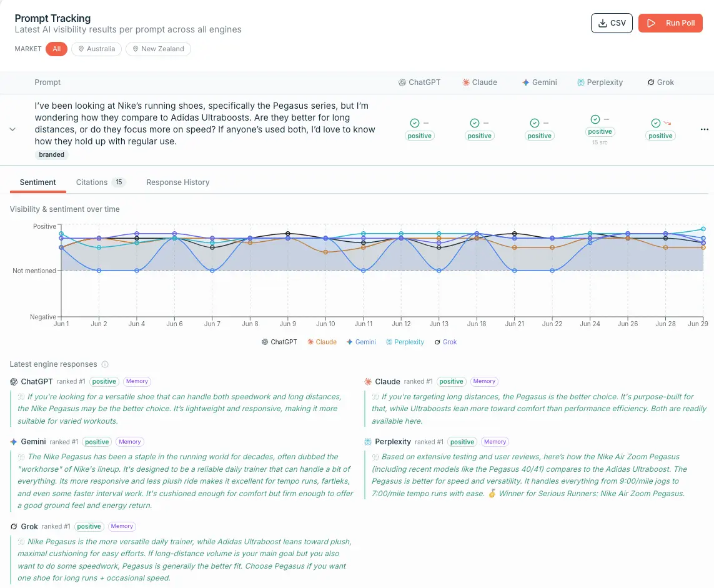Toggle Claude series in chart legend
Image resolution: width=714 pixels, height=588 pixels.
click(x=322, y=342)
